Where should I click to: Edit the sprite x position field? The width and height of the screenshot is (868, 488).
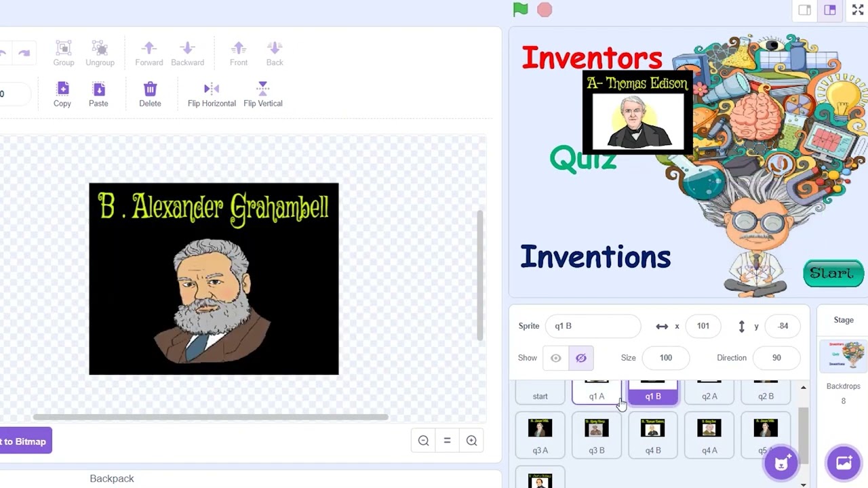click(x=703, y=326)
